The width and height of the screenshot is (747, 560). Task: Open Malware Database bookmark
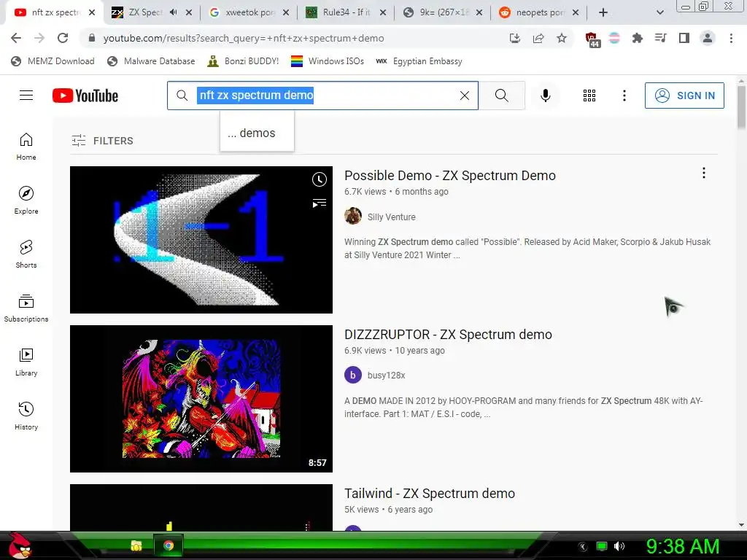tap(151, 61)
